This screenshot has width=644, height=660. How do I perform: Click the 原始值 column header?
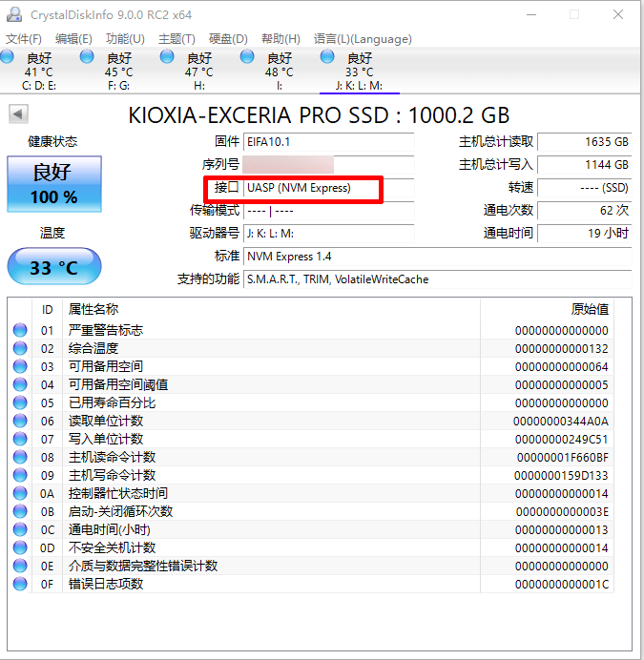point(589,309)
